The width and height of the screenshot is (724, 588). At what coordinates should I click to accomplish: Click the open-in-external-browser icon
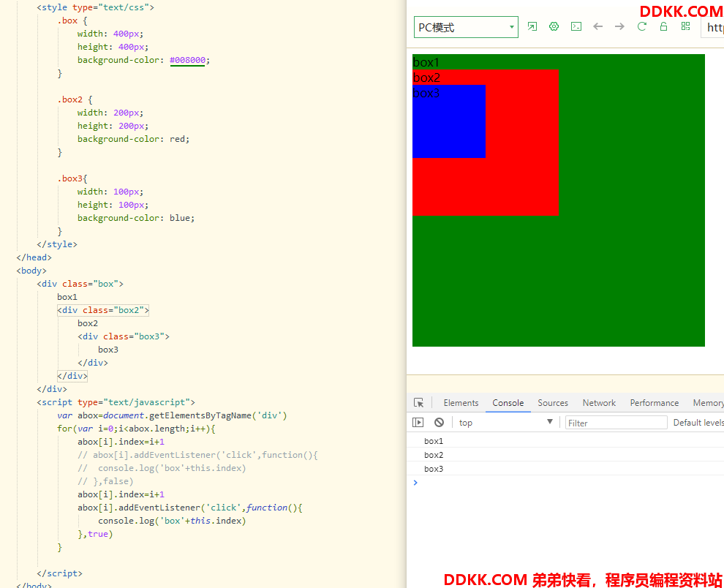tap(532, 26)
